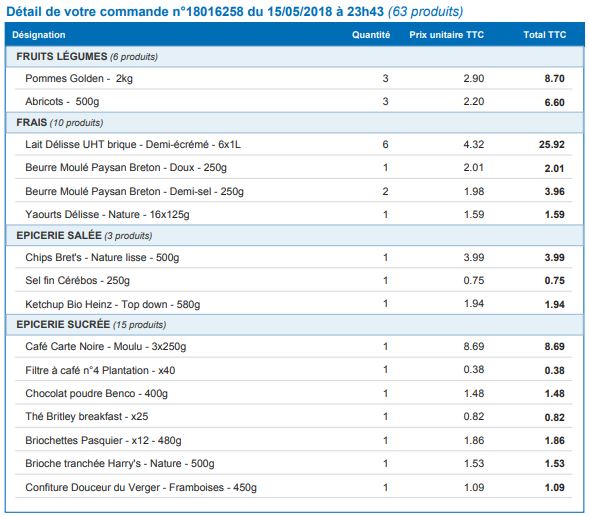The height and width of the screenshot is (516, 589).
Task: Click the Pommes Golden 2kg product
Action: coord(79,78)
